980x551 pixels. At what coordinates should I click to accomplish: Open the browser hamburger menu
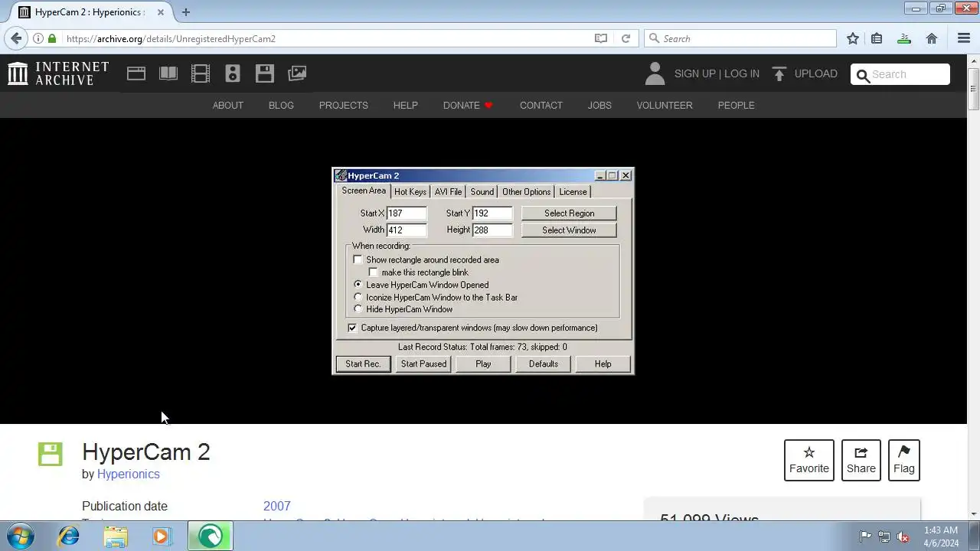[964, 38]
